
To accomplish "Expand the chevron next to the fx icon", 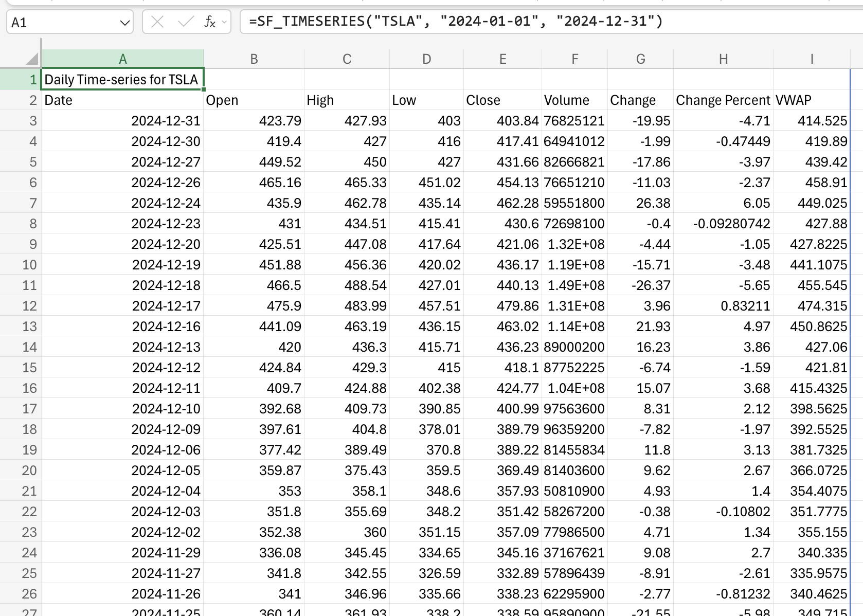I will [223, 23].
